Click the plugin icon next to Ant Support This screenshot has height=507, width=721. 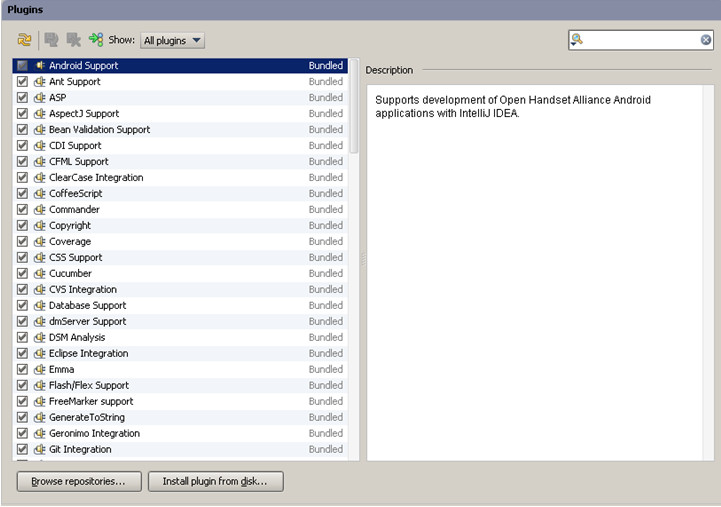pyautogui.click(x=40, y=82)
